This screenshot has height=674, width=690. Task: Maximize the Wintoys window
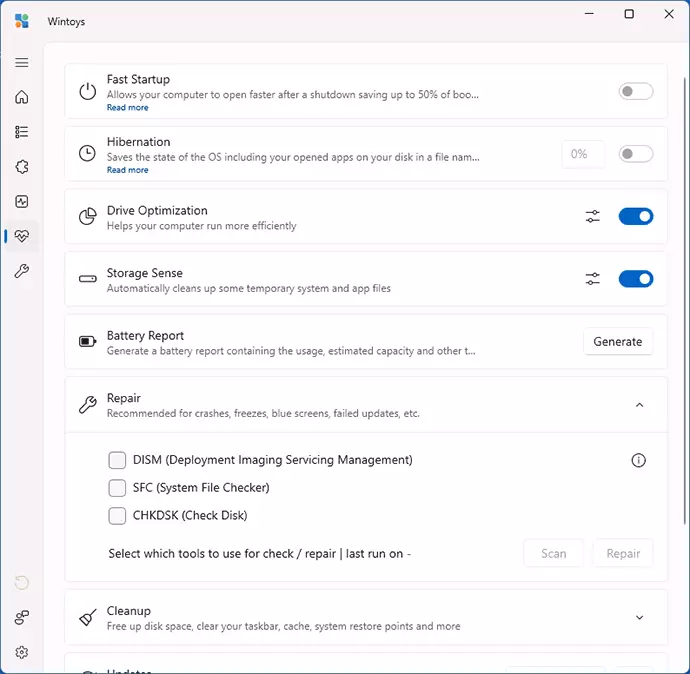pyautogui.click(x=629, y=14)
